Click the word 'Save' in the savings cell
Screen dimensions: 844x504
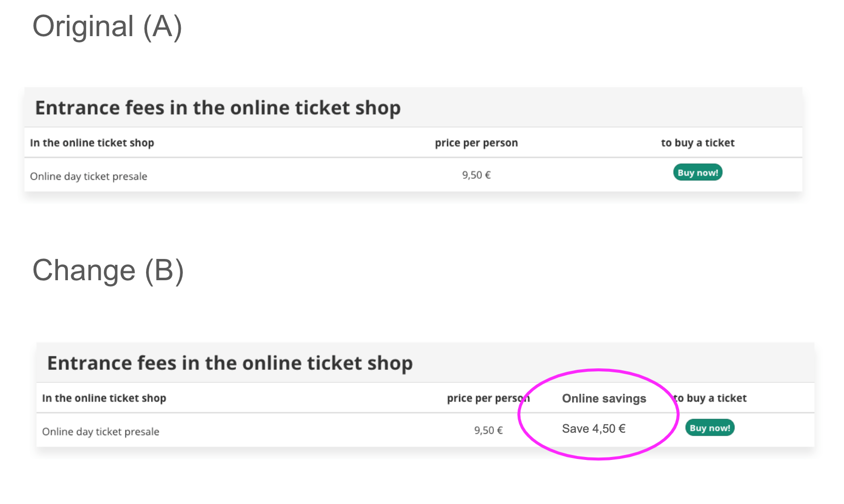[x=575, y=429]
